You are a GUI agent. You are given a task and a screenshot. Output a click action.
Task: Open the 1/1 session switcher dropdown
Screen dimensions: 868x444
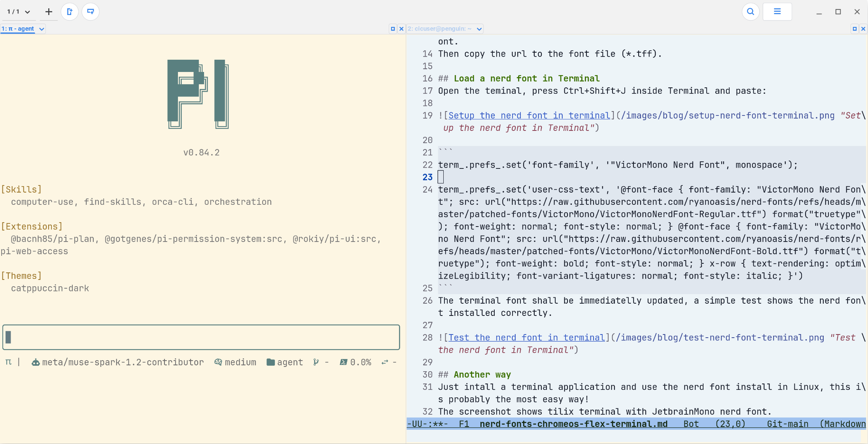point(19,12)
